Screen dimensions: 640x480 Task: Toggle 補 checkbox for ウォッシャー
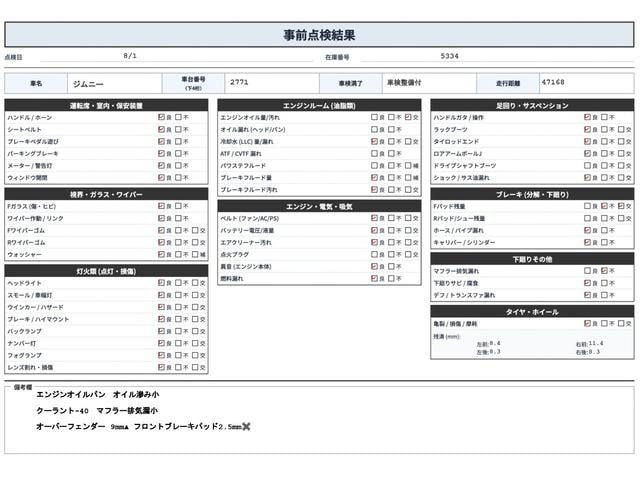pyautogui.click(x=196, y=255)
